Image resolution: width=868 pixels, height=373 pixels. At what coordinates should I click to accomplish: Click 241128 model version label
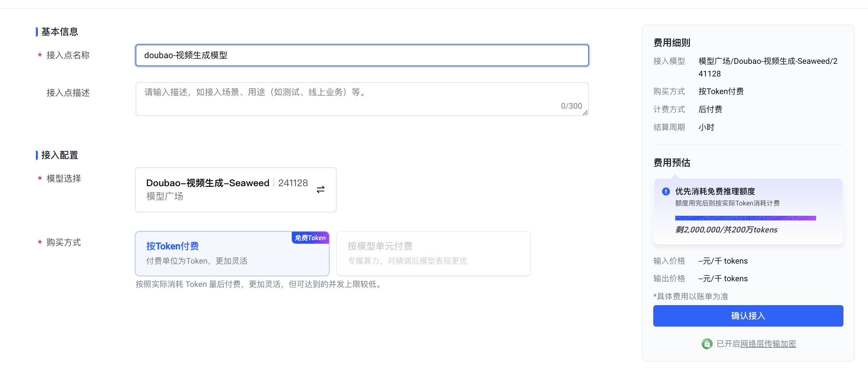pyautogui.click(x=293, y=183)
